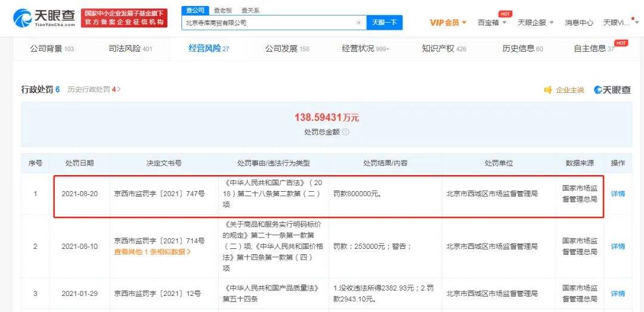Click date cell 2021-01-29
The image size is (644, 312).
point(80,294)
